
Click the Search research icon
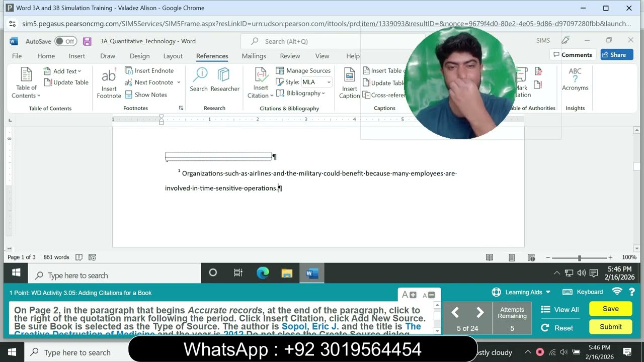point(199,80)
